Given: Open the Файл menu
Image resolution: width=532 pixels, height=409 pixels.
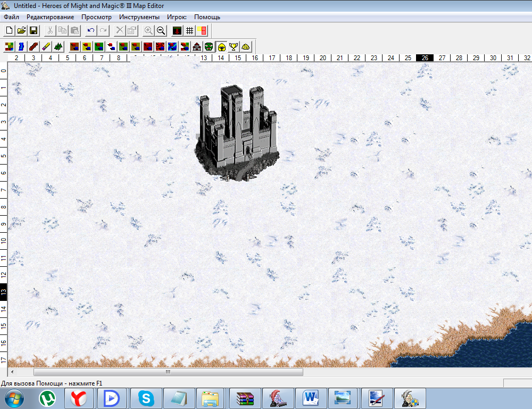Looking at the screenshot, I should click(12, 17).
